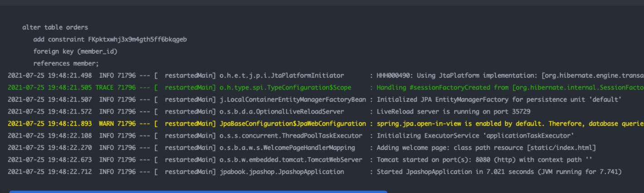Viewport: 644px width, 193px height.
Task: Click the timestamp 2021-07-25 19:48:22.108
Action: click(50, 136)
